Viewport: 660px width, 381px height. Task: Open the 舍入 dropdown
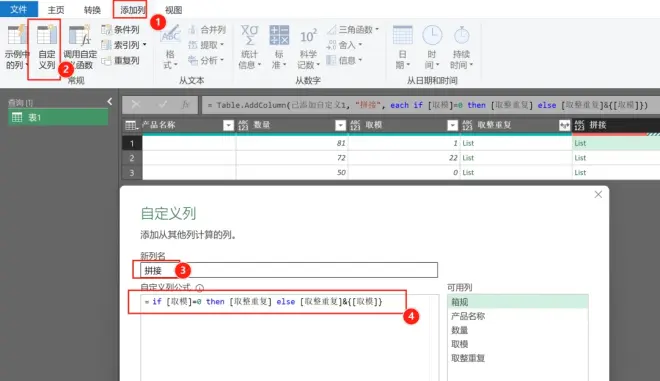coord(345,45)
